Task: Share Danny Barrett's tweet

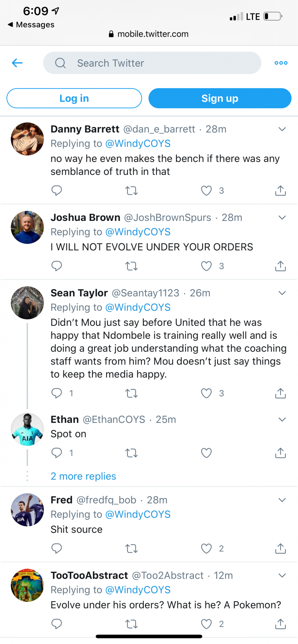Action: 280,191
